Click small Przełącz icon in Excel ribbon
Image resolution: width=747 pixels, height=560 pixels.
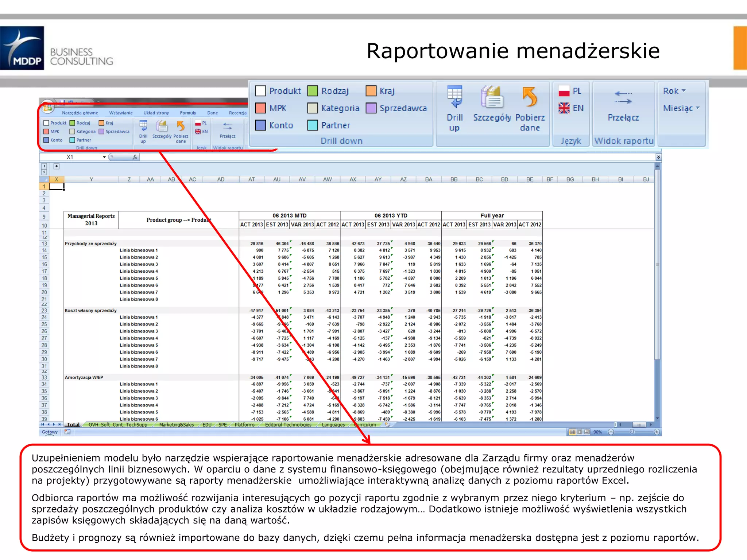click(x=227, y=126)
